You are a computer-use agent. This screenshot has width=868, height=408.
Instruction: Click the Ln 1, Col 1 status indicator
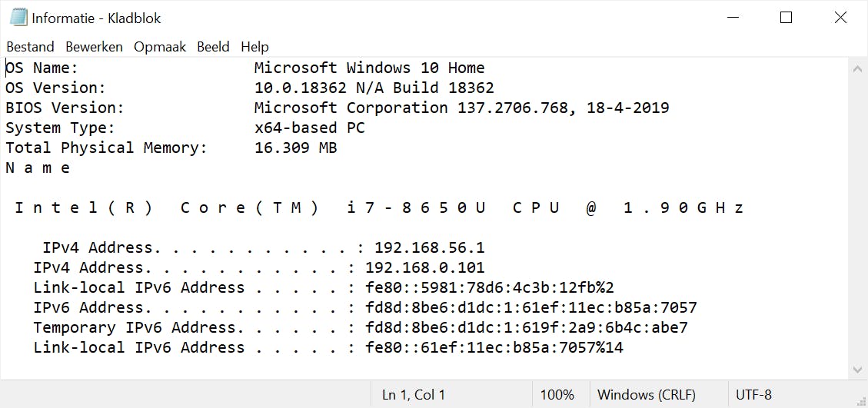[414, 395]
